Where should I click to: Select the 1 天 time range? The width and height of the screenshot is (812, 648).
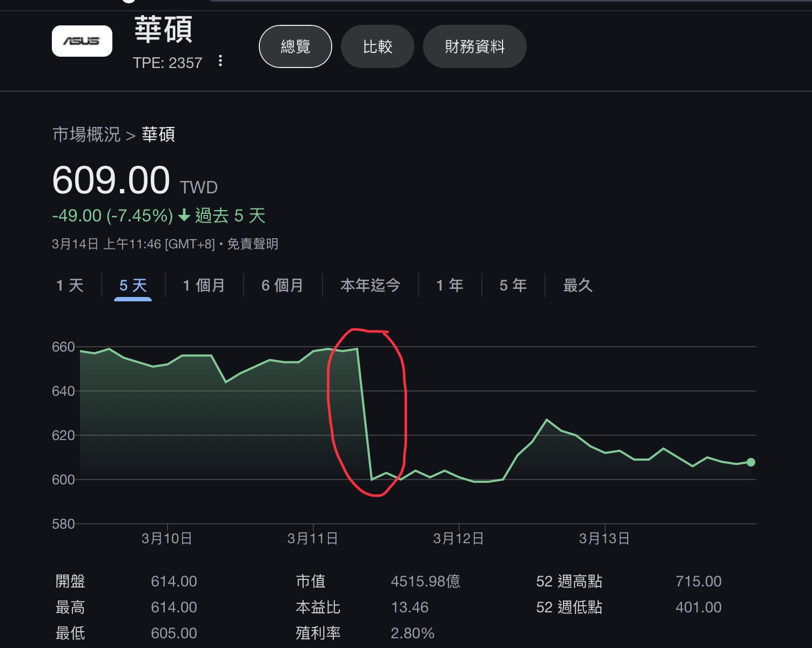tap(70, 285)
